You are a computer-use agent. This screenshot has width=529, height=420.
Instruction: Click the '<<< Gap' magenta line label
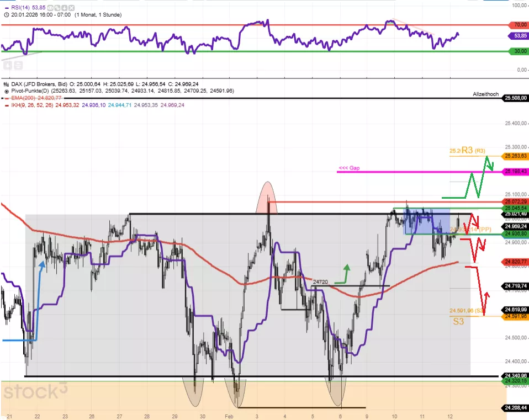tap(348, 168)
